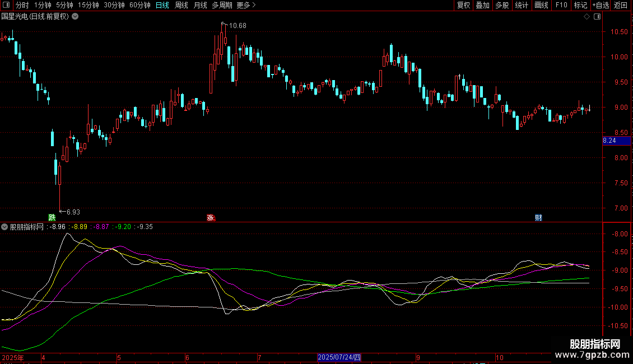
Task: Open the 多周期 multi-period tab
Action: click(x=222, y=5)
